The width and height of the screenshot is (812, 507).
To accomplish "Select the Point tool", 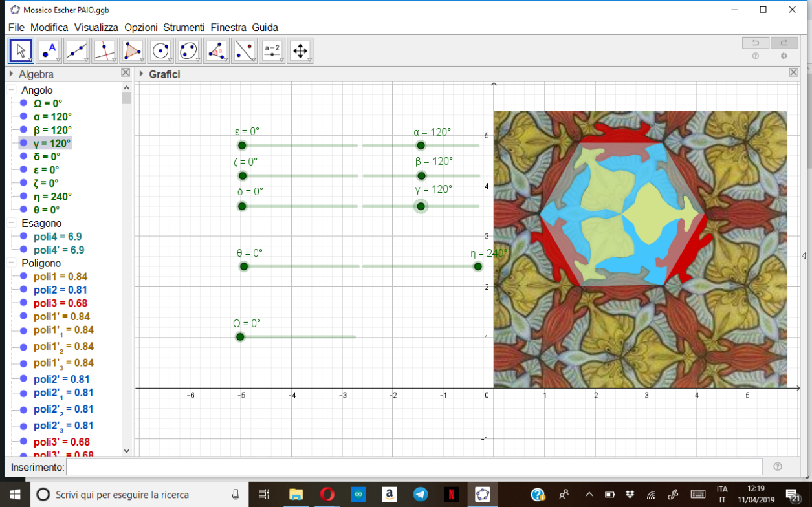I will (x=49, y=50).
